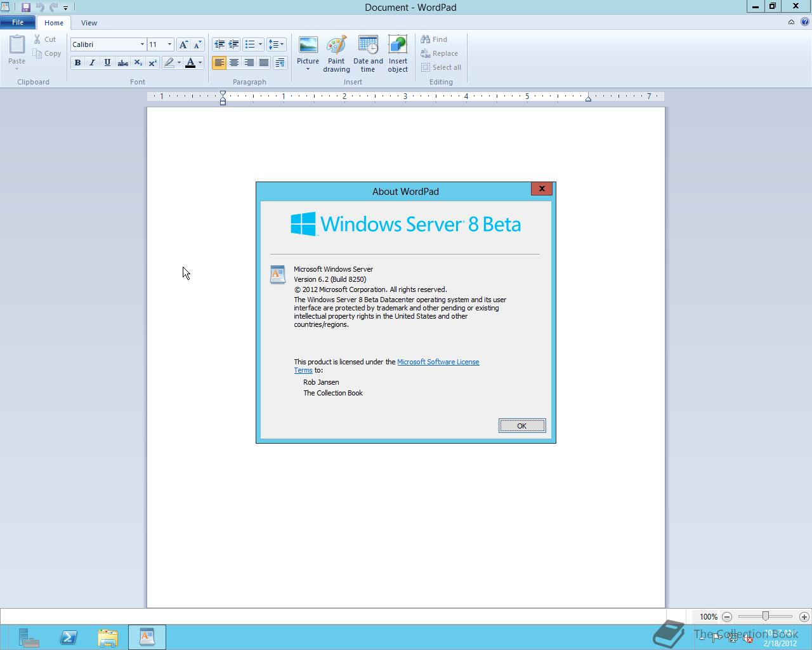
Task: Click inside the Calibri font name box
Action: tap(104, 44)
